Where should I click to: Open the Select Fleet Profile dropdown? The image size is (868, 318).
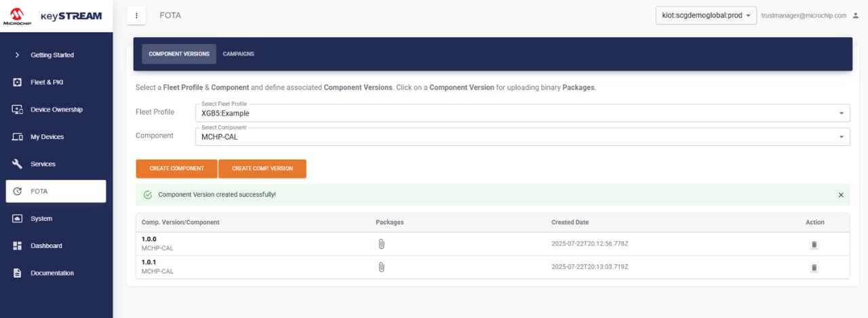pyautogui.click(x=521, y=113)
